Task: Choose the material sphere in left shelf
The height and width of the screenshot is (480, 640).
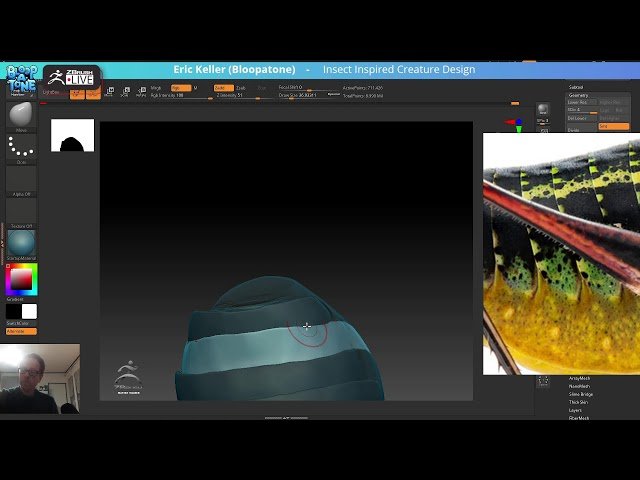Action: tap(21, 243)
